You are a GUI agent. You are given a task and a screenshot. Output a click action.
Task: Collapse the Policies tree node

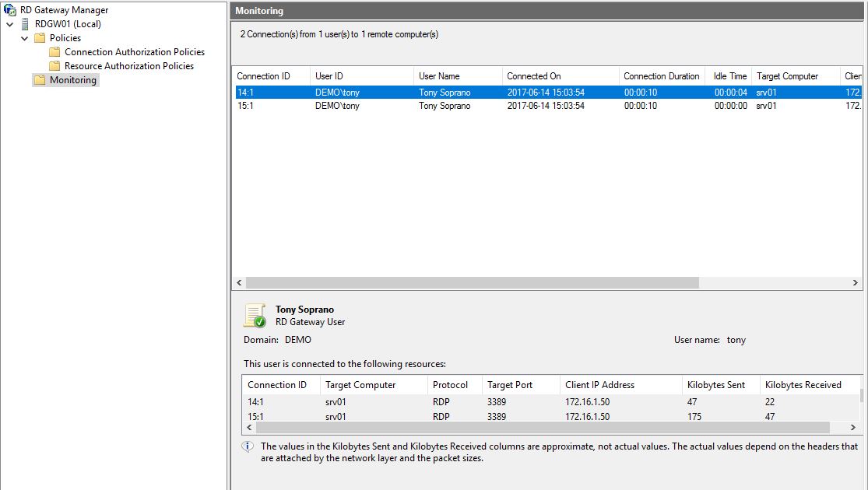24,38
